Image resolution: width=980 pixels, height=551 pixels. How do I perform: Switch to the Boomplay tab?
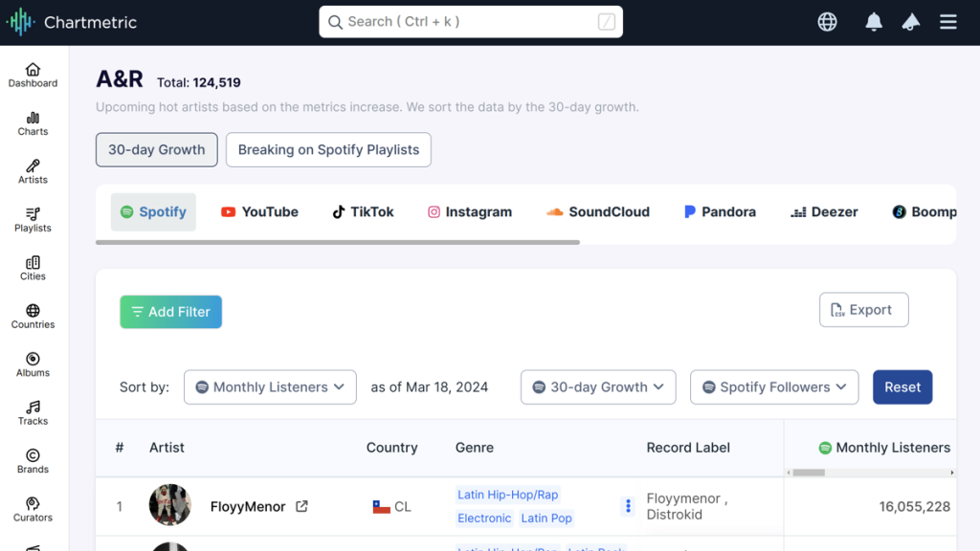[924, 211]
